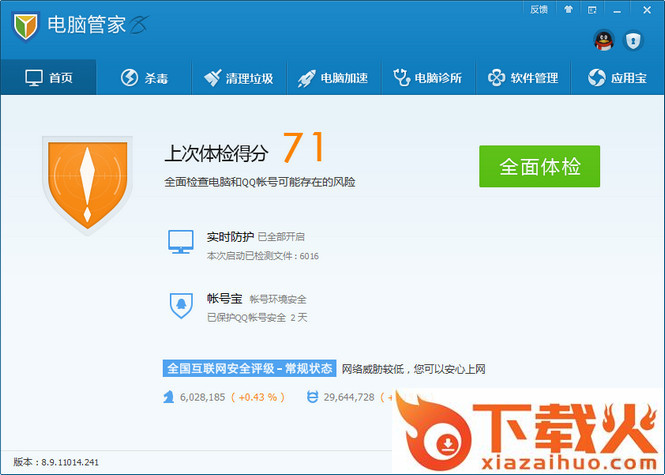The height and width of the screenshot is (475, 665).
Task: Click the QQ penguin avatar icon
Action: (604, 41)
